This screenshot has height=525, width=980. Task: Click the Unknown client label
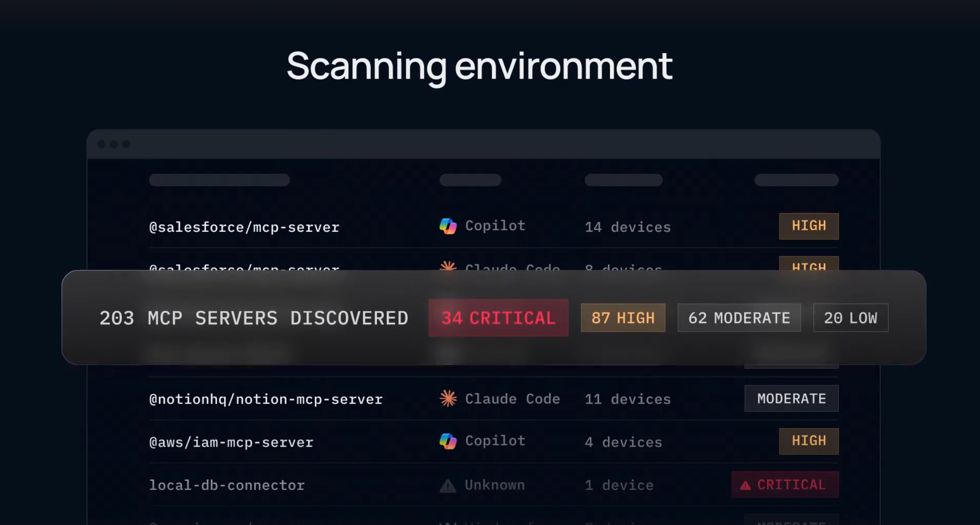tap(495, 485)
